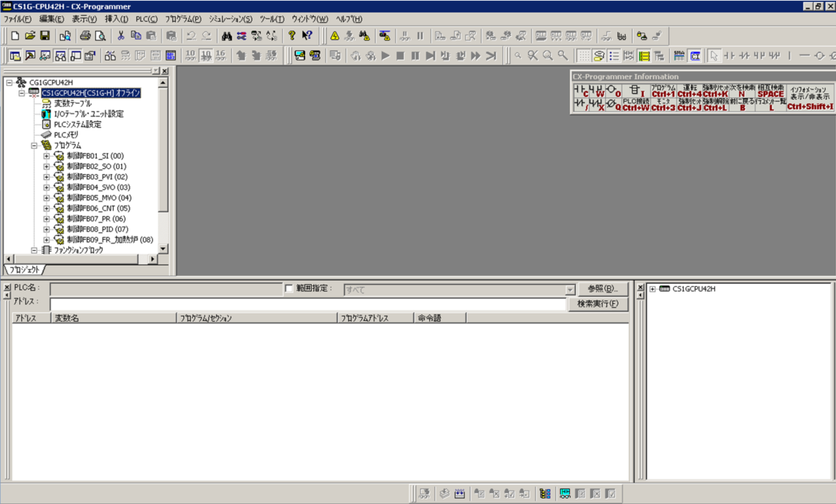Click the Find binoculars icon
This screenshot has width=836, height=504.
227,35
